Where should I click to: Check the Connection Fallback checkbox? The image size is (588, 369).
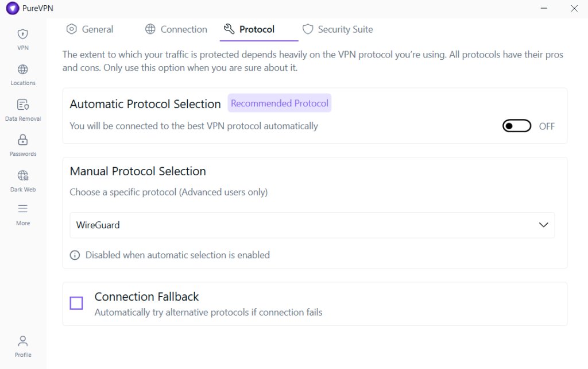tap(76, 303)
